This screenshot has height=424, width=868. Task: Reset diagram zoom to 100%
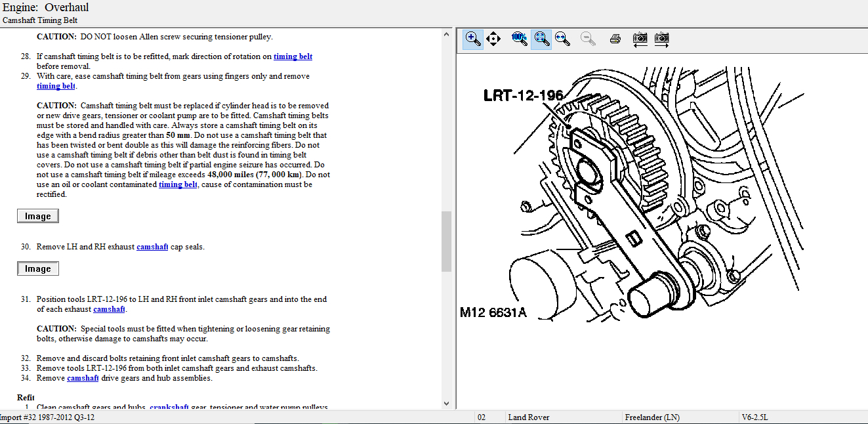520,39
